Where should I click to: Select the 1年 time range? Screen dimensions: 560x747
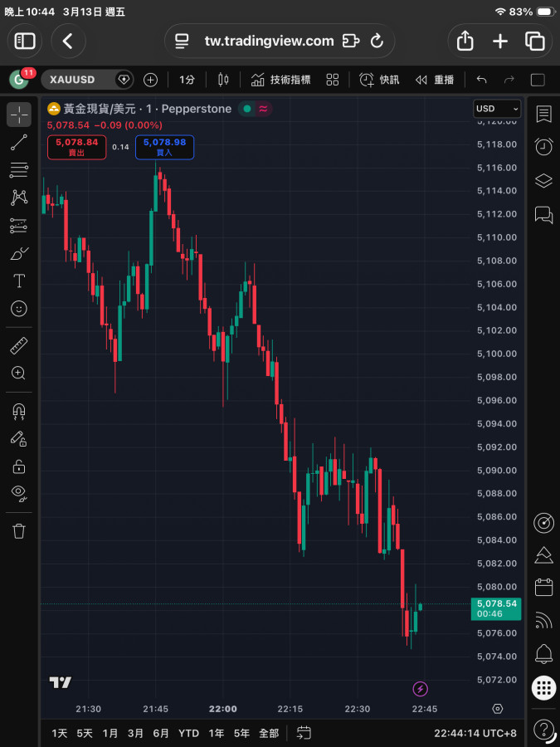[x=217, y=733]
